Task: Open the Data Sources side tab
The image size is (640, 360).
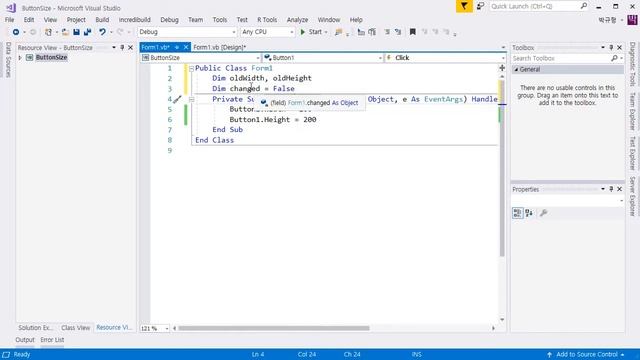Action: [x=8, y=60]
